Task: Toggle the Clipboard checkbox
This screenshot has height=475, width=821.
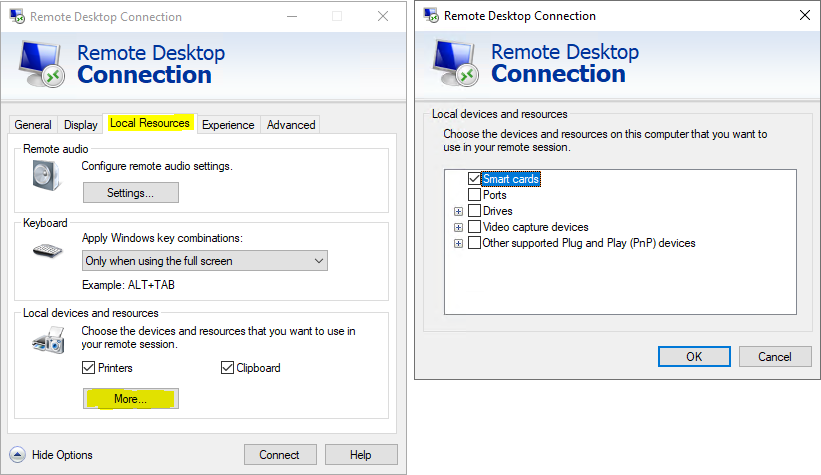Action: coord(227,368)
